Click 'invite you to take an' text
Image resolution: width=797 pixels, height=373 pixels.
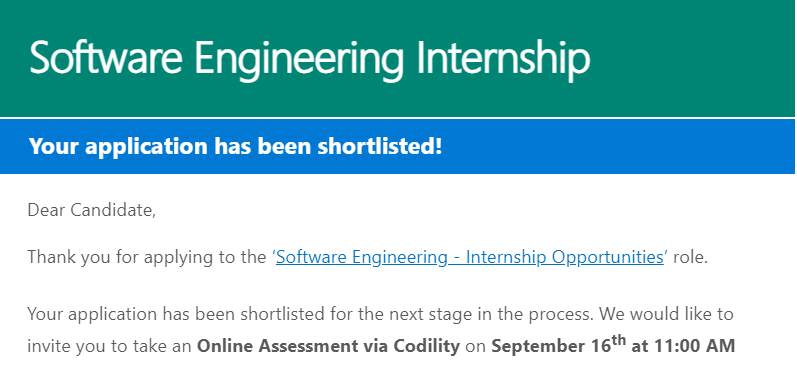[x=110, y=347]
